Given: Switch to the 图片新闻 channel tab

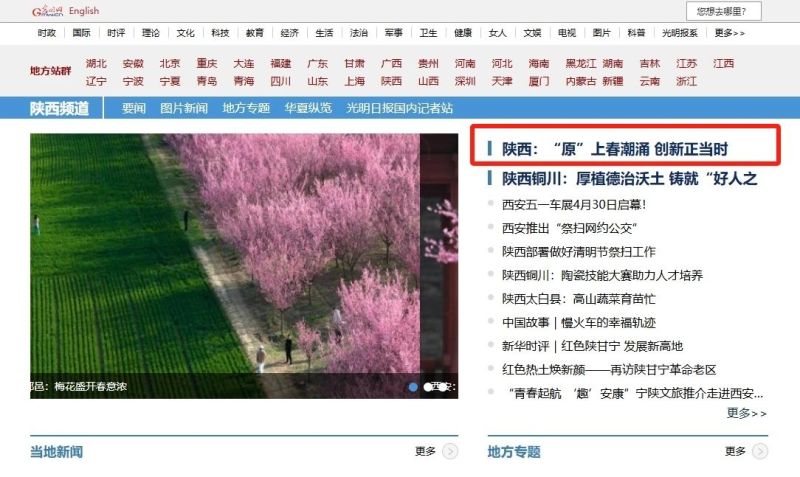Looking at the screenshot, I should 184,108.
